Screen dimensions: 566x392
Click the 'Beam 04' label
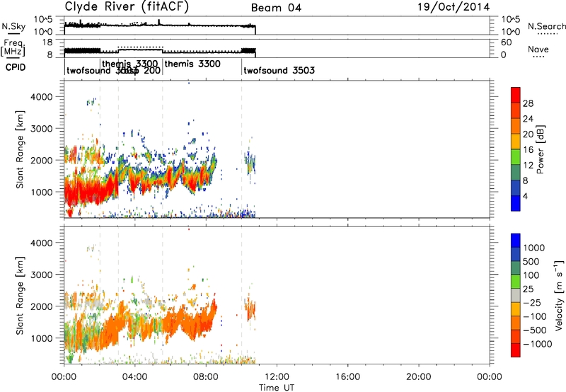coord(276,8)
